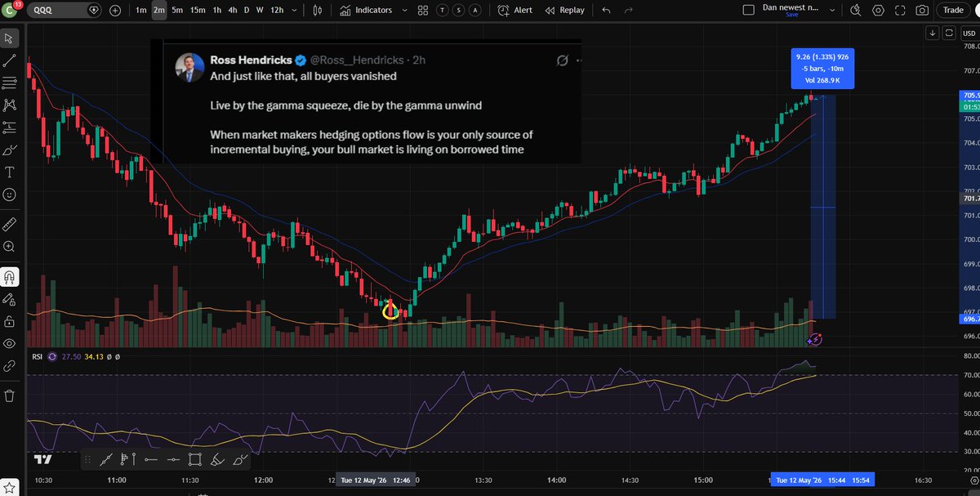Click the A circle toolbar button

tap(474, 10)
